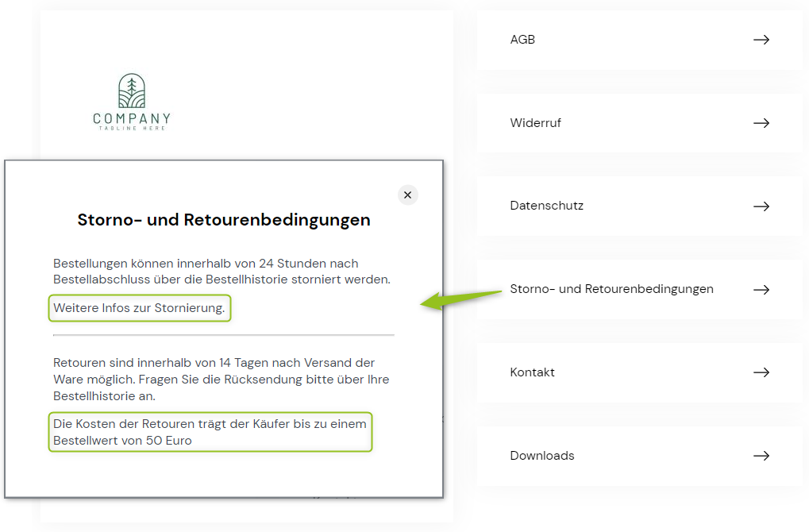Open the AGB page
The width and height of the screenshot is (809, 532).
pos(640,40)
